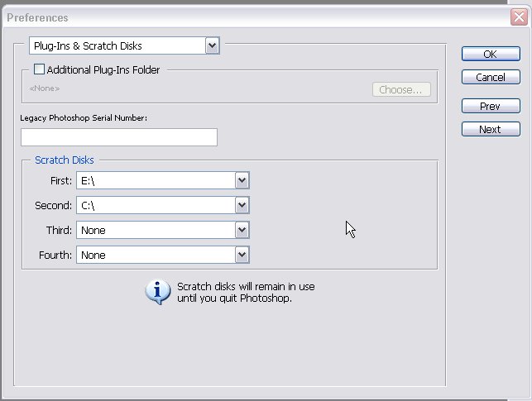Click the blue info speech-bubble icon

pos(157,292)
